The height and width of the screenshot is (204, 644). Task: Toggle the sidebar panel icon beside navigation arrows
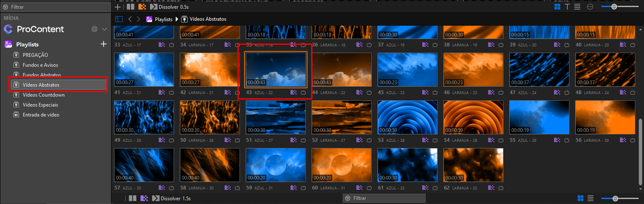(x=119, y=19)
